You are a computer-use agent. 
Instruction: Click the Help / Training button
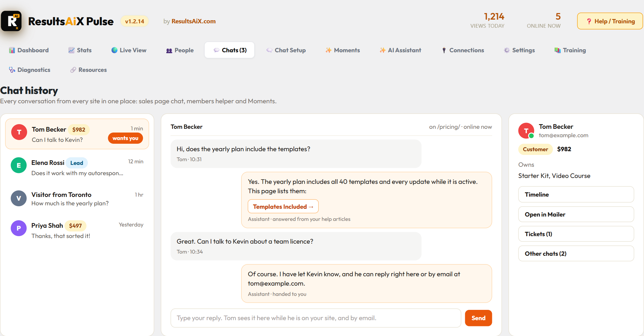(610, 21)
